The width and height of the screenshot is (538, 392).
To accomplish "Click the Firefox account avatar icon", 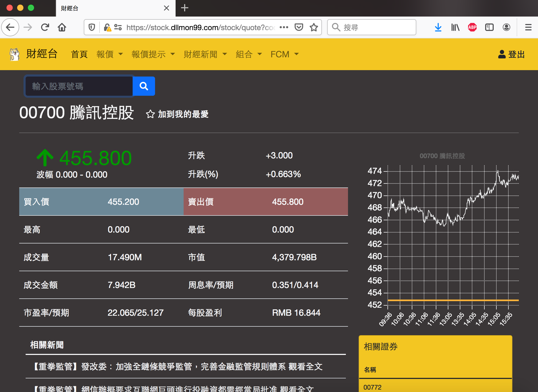I will pos(506,27).
